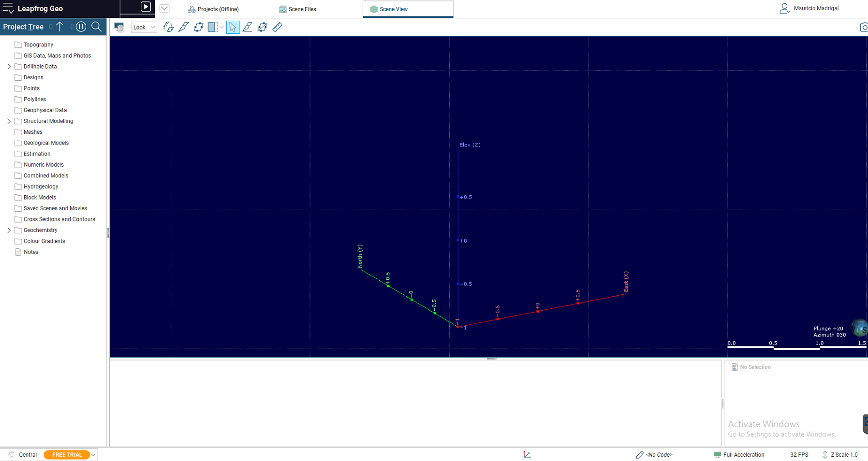
Task: Toggle the slicer tool
Action: [x=212, y=27]
